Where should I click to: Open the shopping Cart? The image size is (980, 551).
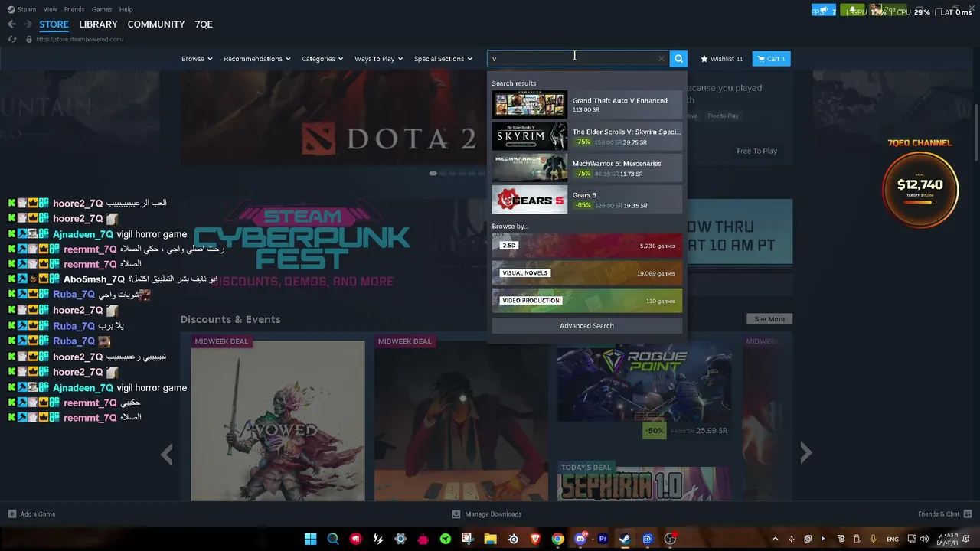[771, 59]
